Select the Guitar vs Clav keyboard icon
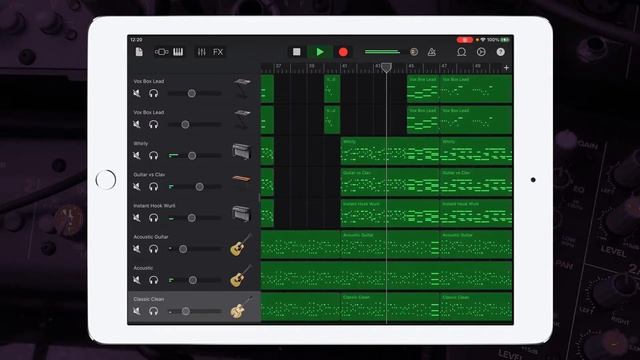Screen dimensions: 640x360 coord(242,179)
